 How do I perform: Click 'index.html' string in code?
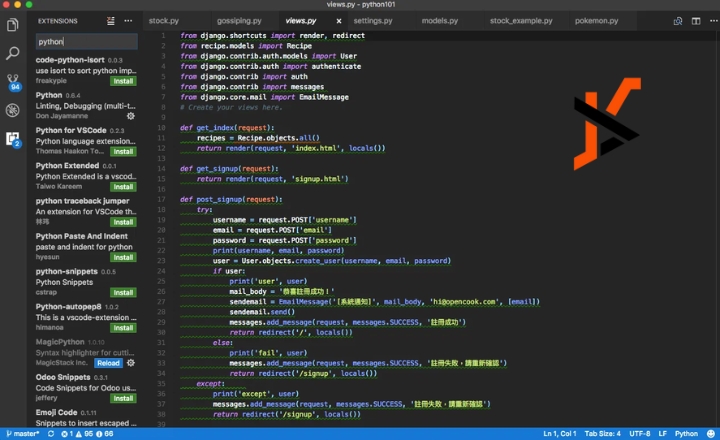316,148
